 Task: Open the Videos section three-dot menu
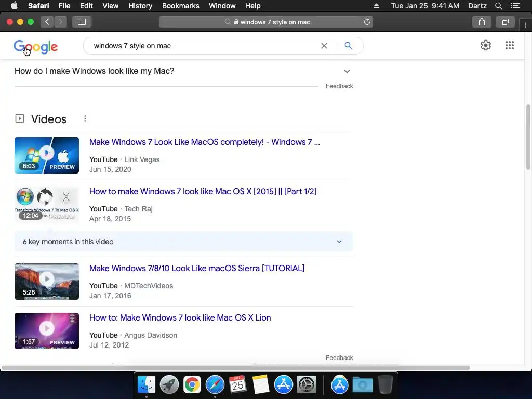pyautogui.click(x=85, y=118)
